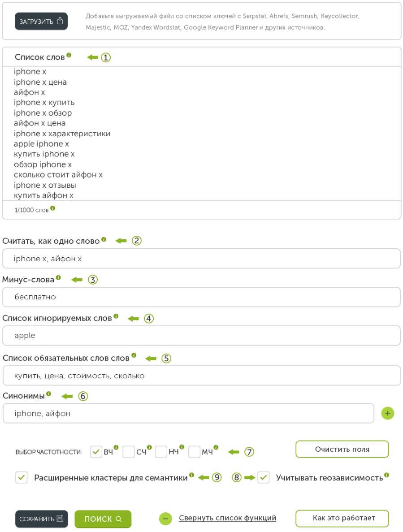Enable the НЧ frequency checkbox

point(161,452)
